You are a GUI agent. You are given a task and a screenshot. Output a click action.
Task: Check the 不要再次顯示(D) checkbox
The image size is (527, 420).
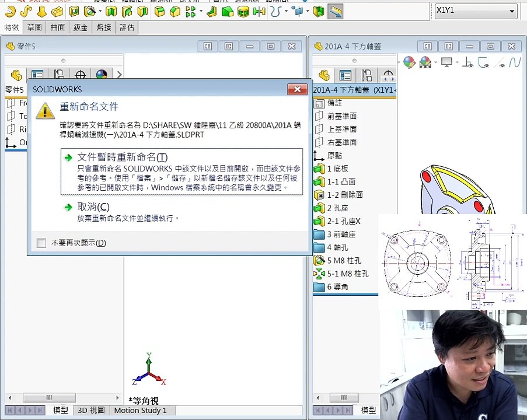(x=41, y=243)
